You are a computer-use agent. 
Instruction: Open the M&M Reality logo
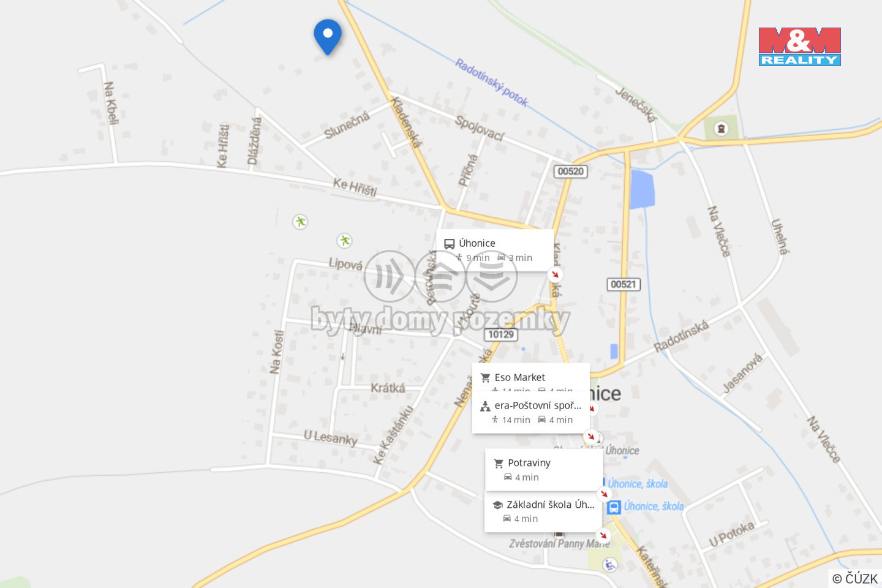[799, 47]
